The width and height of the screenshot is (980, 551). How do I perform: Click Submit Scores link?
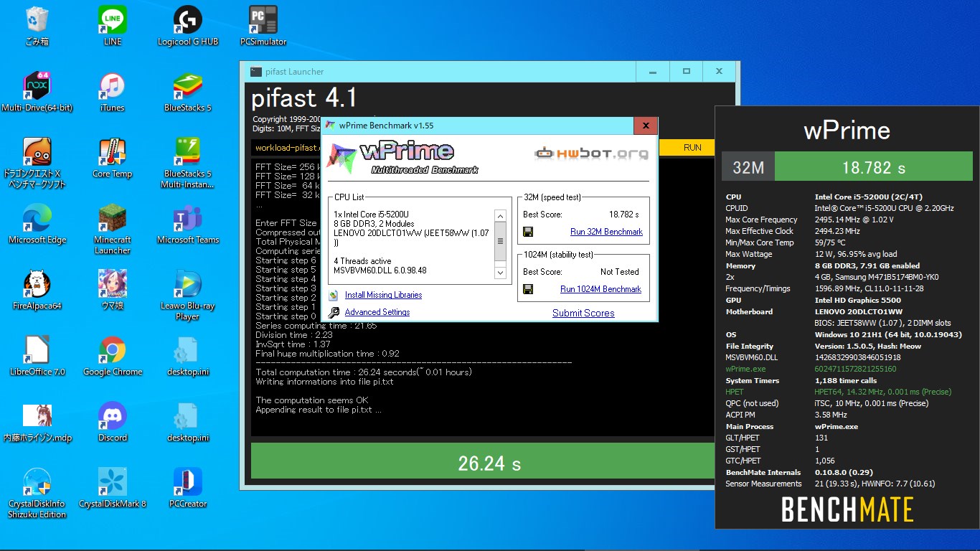point(583,313)
